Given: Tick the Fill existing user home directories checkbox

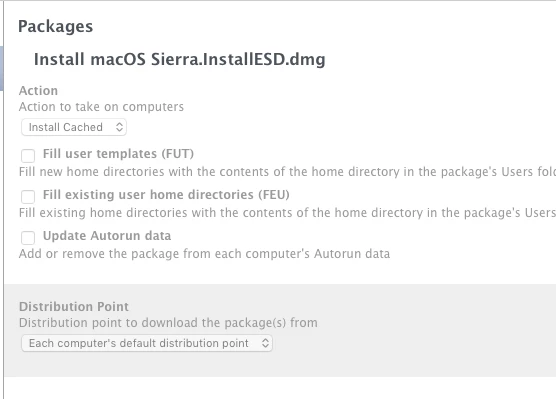Looking at the screenshot, I should click(x=28, y=196).
